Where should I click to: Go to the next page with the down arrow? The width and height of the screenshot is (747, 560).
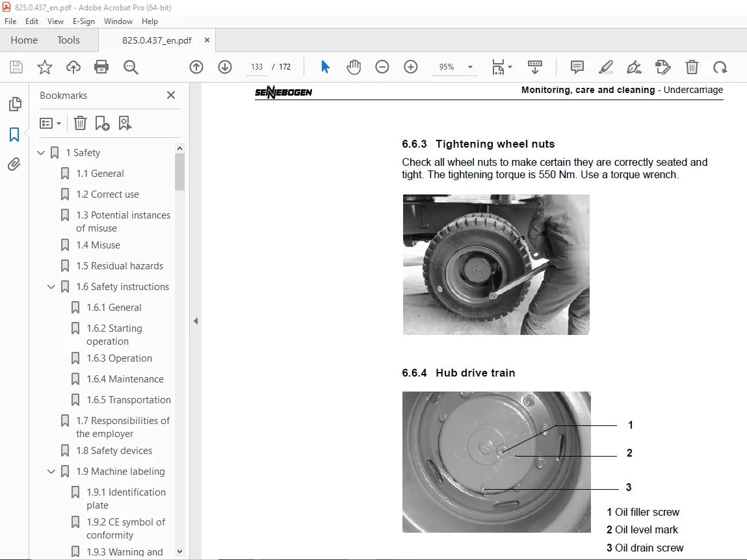[x=224, y=67]
